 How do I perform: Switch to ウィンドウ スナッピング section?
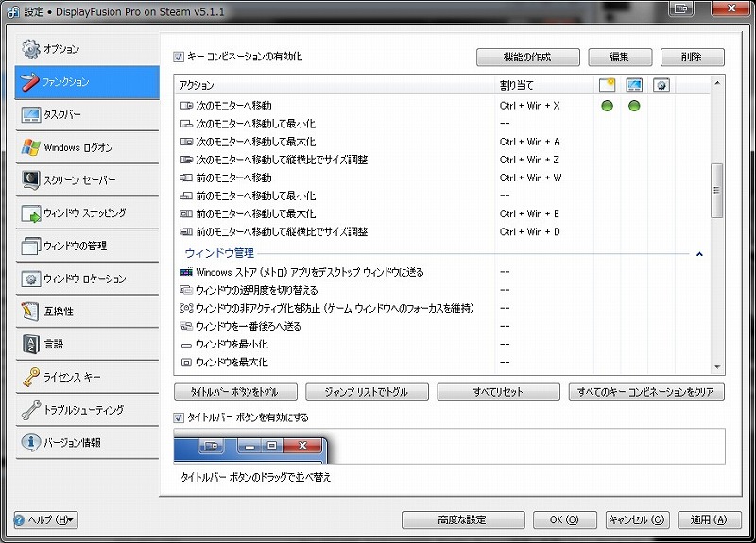coord(87,213)
